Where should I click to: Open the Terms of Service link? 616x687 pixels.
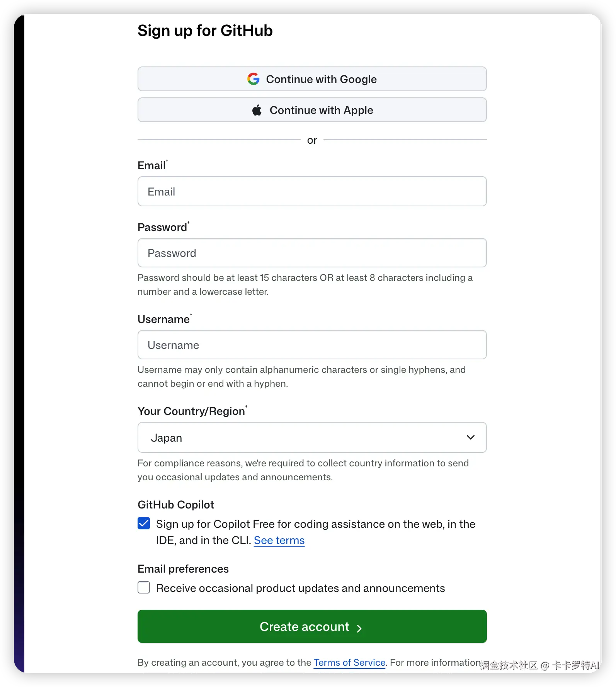point(349,663)
